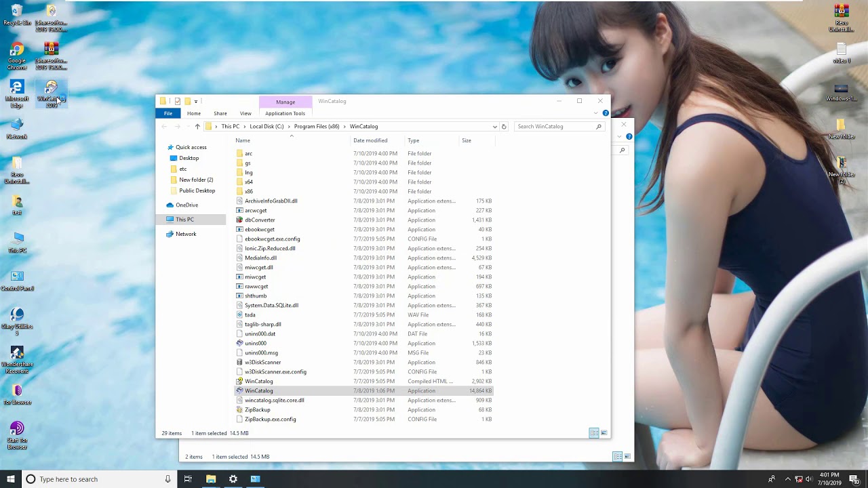Sort by Type column header
The height and width of the screenshot is (488, 868).
click(432, 140)
